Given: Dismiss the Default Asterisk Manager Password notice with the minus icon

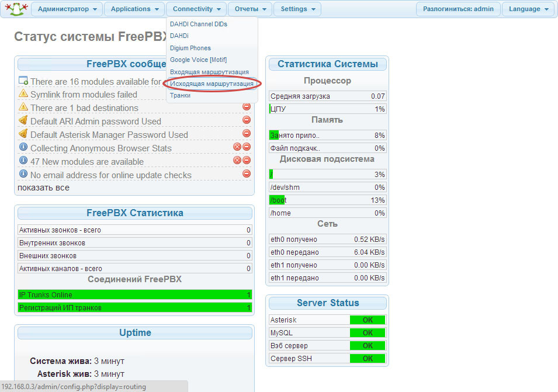Looking at the screenshot, I should pos(247,133).
